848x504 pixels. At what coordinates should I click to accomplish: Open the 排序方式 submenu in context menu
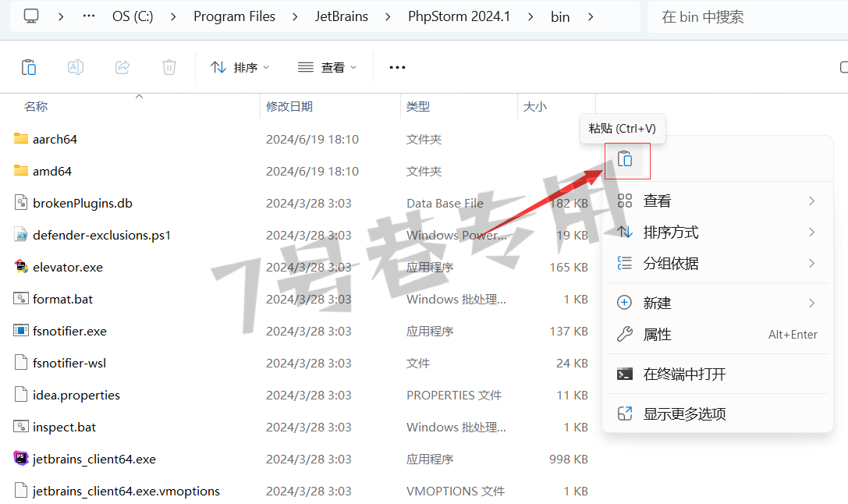pyautogui.click(x=717, y=232)
